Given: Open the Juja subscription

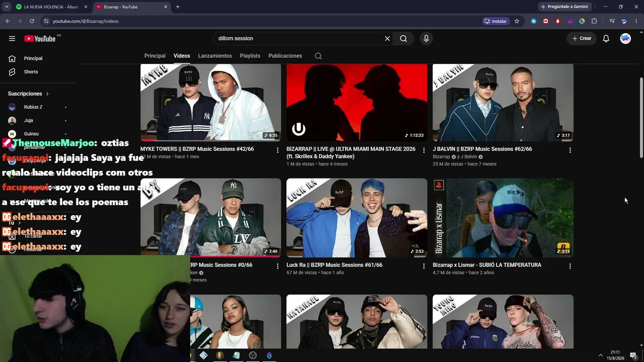Looking at the screenshot, I should (x=28, y=121).
